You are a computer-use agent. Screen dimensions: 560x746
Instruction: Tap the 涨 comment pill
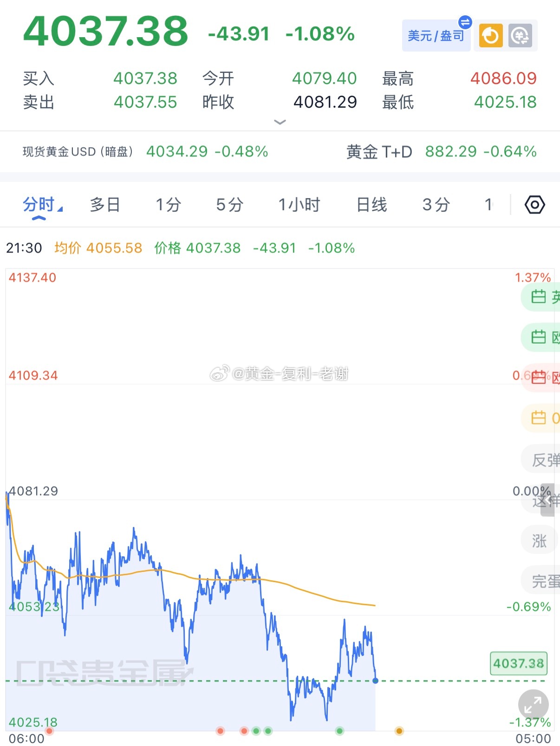click(x=539, y=540)
